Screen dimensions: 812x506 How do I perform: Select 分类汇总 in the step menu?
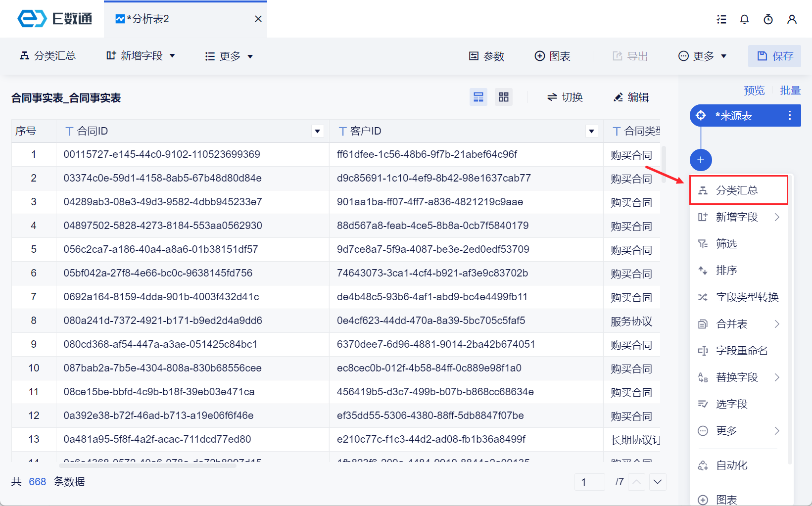(x=738, y=190)
